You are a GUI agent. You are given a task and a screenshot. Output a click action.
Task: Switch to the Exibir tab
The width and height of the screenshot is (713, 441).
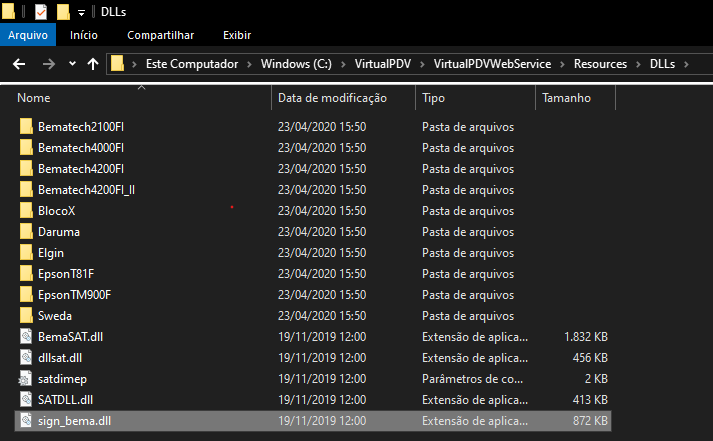click(x=237, y=35)
